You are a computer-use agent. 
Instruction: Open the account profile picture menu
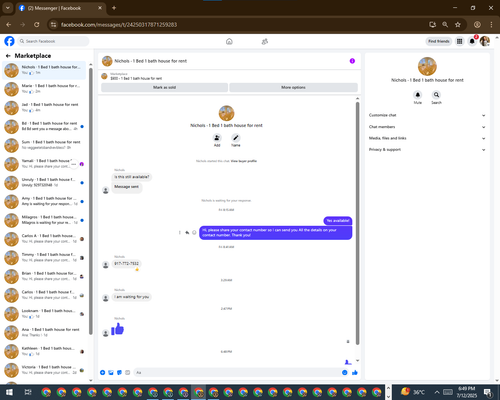click(485, 41)
